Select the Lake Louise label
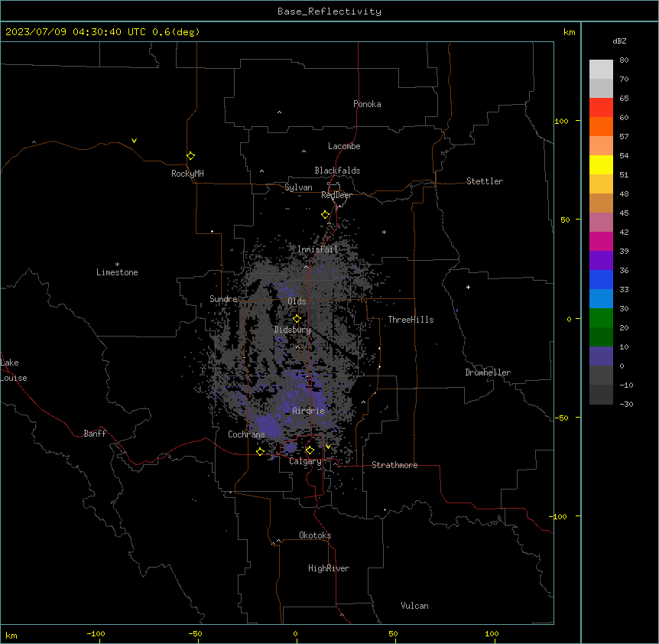659x644 pixels. (x=14, y=370)
